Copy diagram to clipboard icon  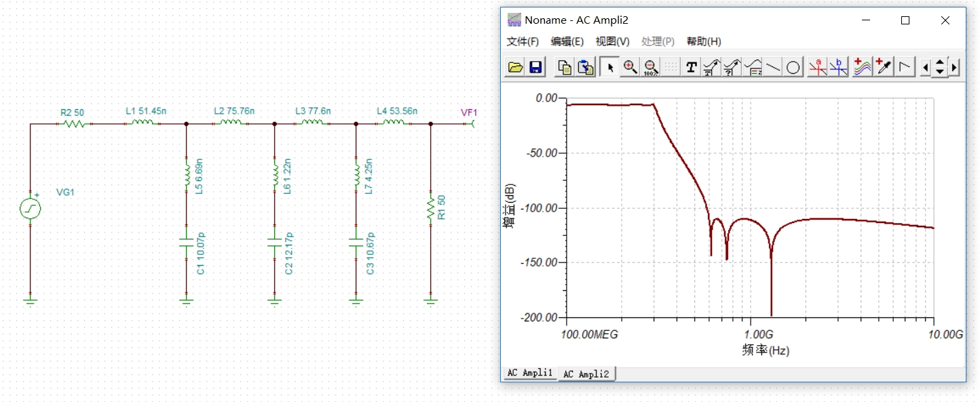565,67
